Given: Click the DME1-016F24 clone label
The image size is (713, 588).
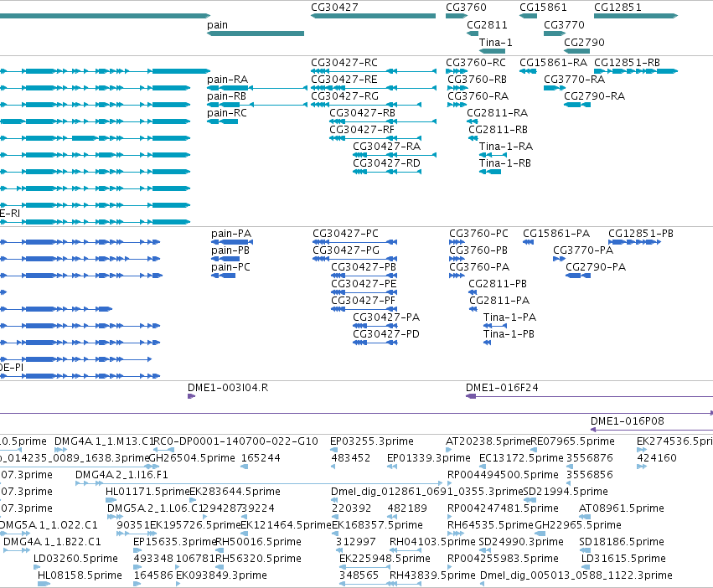Looking at the screenshot, I should (x=502, y=388).
